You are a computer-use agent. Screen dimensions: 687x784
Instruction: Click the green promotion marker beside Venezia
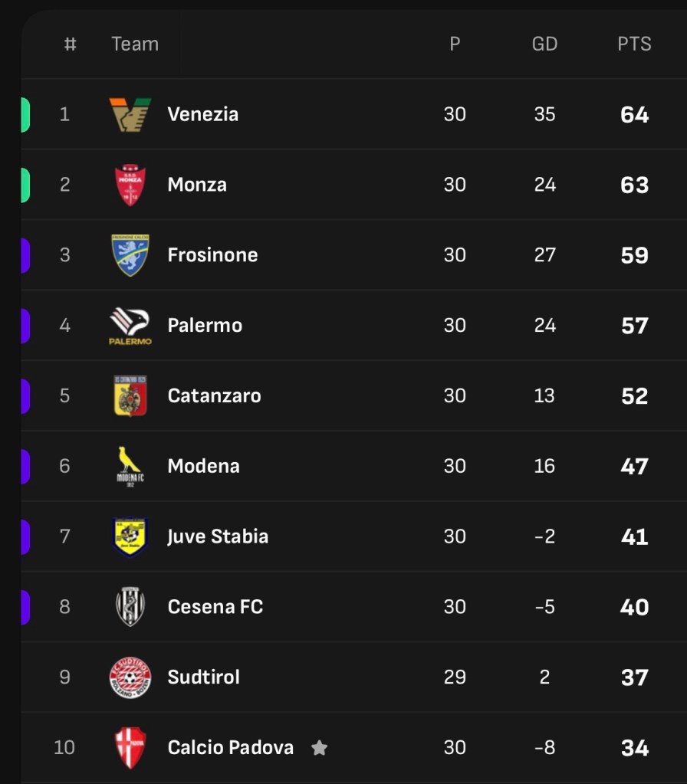[x=25, y=115]
